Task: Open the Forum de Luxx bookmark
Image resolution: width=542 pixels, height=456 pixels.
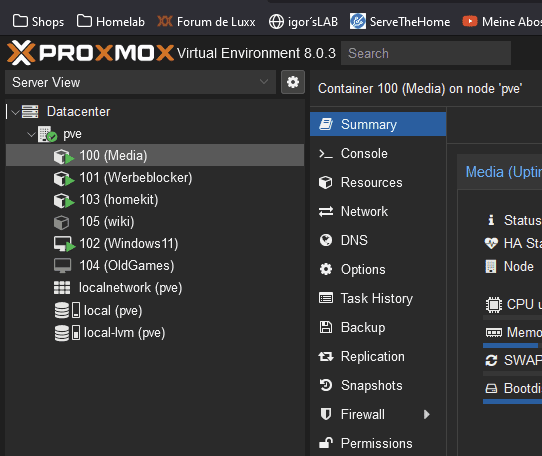Action: pos(206,21)
